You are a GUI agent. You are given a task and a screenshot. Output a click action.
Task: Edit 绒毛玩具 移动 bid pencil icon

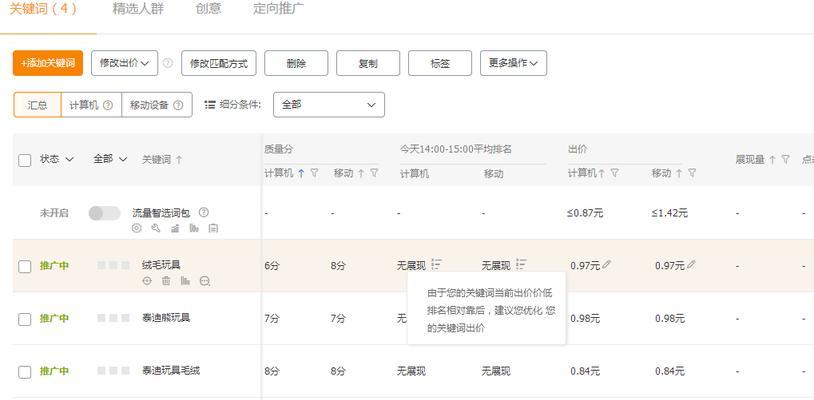[x=691, y=265]
